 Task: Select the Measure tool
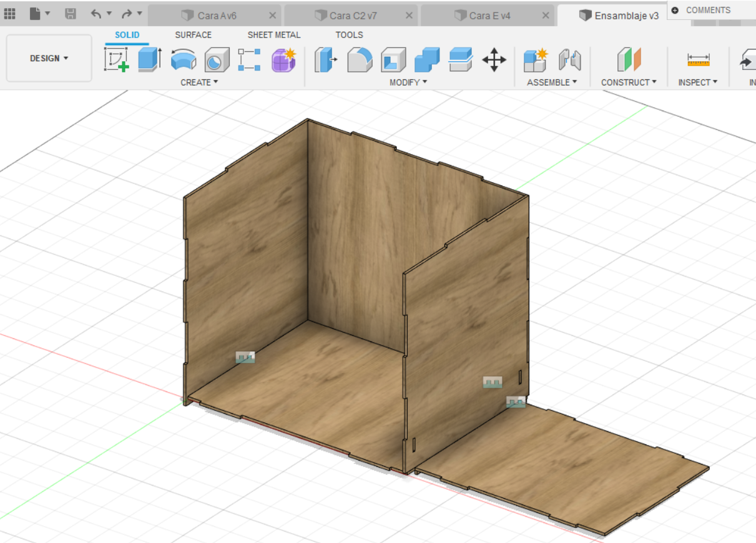tap(699, 60)
